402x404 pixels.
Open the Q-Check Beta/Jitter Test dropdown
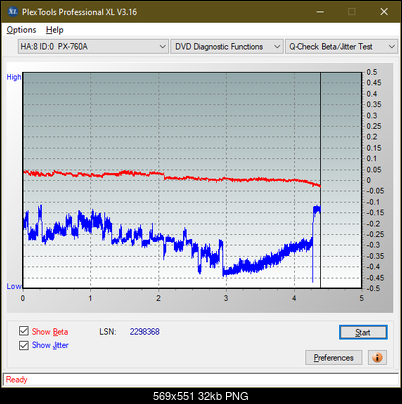click(x=341, y=47)
